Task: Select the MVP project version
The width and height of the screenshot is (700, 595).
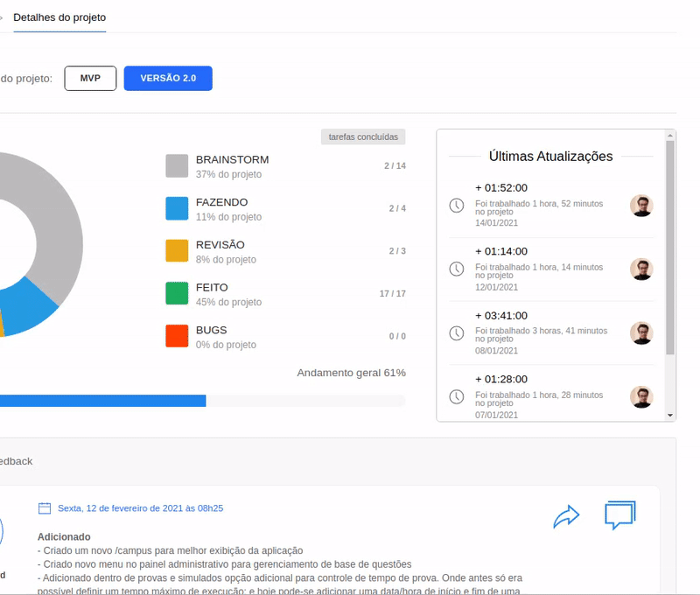Action: (90, 78)
